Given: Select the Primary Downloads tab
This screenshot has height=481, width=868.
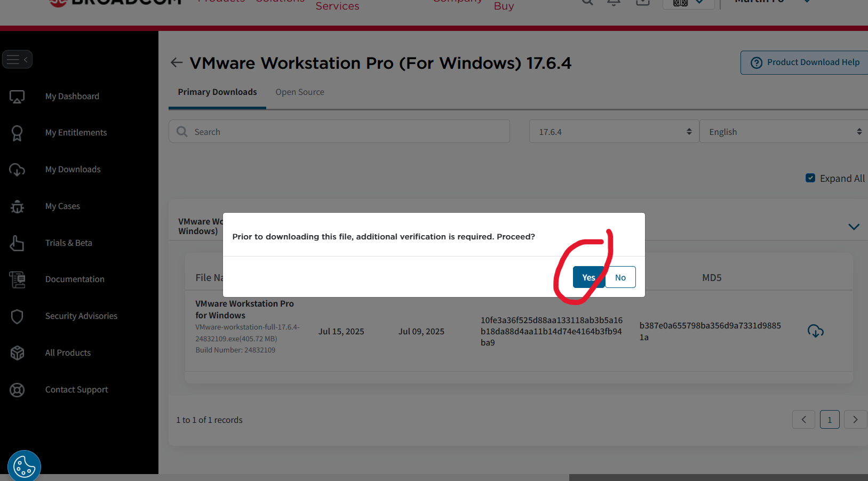Looking at the screenshot, I should 217,92.
